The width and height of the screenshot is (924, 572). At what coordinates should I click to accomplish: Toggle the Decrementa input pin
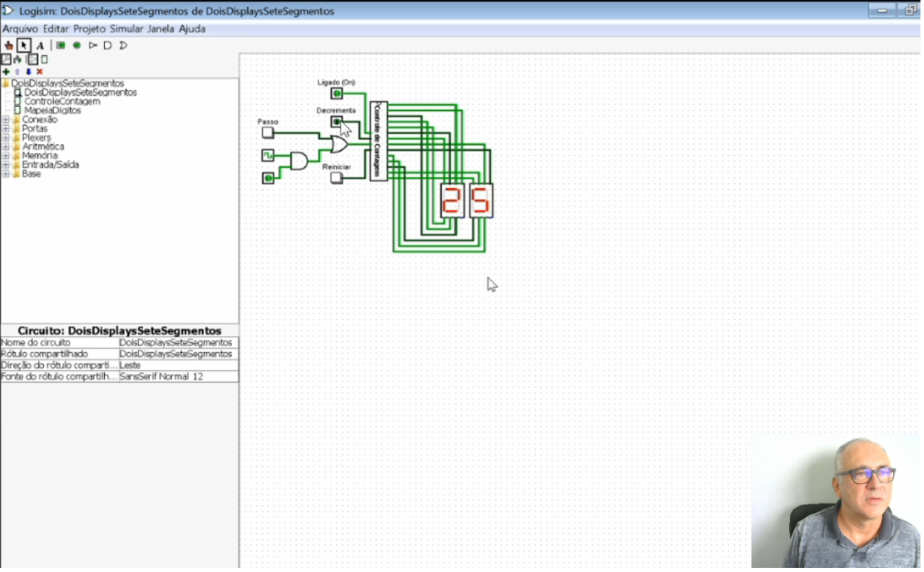pos(338,122)
